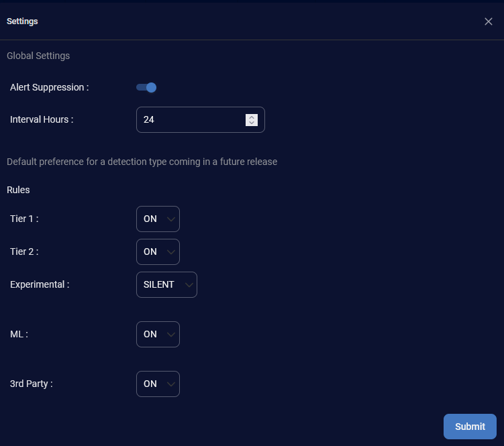504x446 pixels.
Task: Open the 3rd Party dropdown
Action: point(158,384)
